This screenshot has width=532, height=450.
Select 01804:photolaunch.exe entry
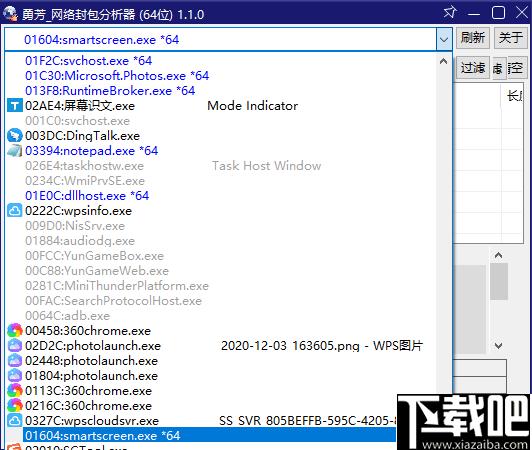[221, 375]
